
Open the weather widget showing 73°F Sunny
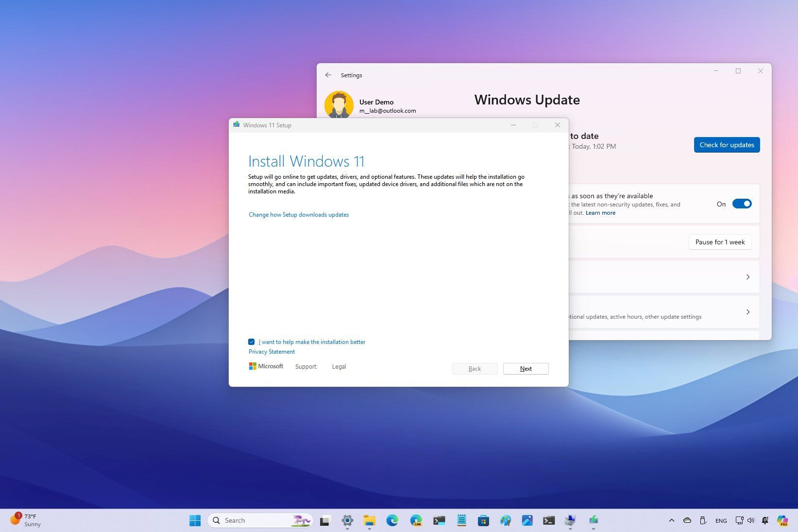pyautogui.click(x=26, y=520)
